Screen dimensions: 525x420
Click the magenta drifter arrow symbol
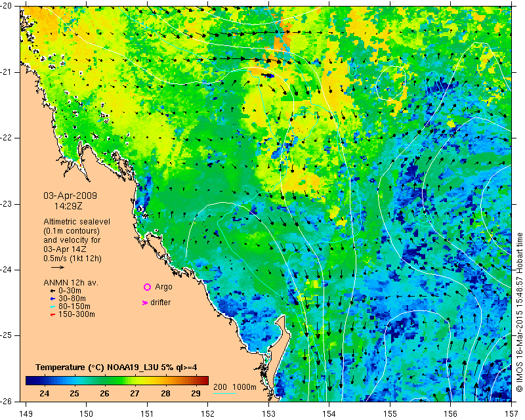[x=144, y=303]
